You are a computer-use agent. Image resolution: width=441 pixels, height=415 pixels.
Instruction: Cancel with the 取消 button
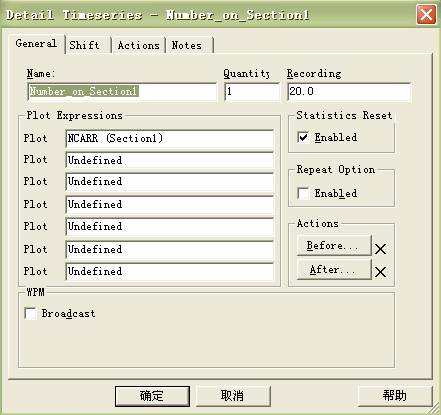point(233,396)
